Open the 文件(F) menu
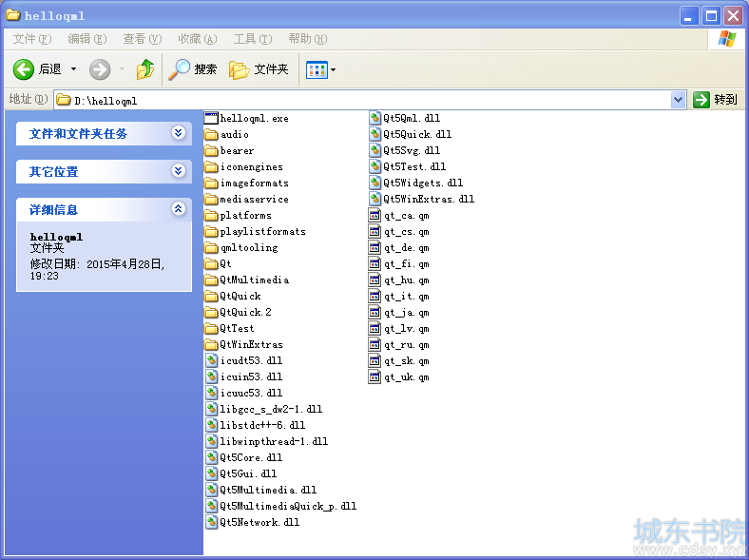This screenshot has height=560, width=749. (32, 39)
